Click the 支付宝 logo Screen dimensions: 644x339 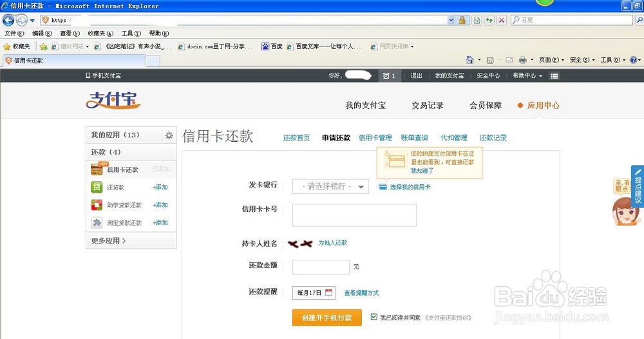tap(113, 101)
